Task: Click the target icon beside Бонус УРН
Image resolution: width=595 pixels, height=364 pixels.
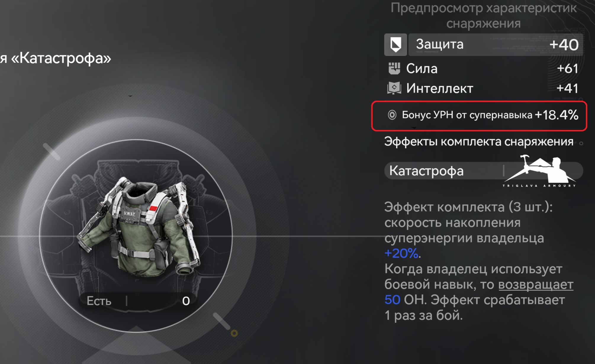Action: [x=392, y=115]
